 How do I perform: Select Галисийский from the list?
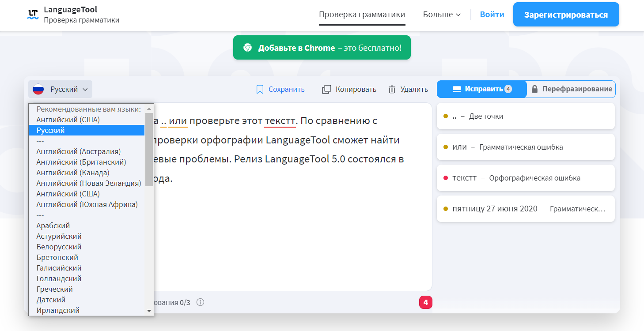(x=87, y=268)
